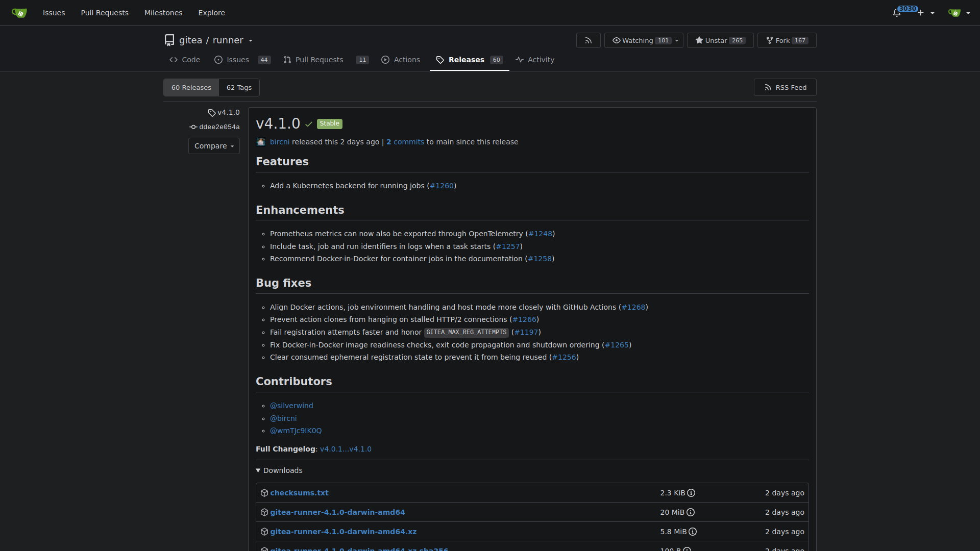This screenshot has width=980, height=551.
Task: Open the repository Pull Requests tab
Action: click(x=326, y=60)
